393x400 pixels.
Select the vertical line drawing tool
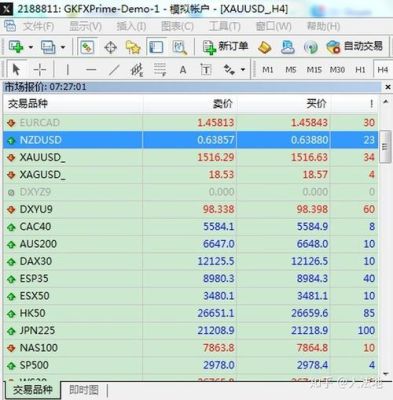coord(68,70)
